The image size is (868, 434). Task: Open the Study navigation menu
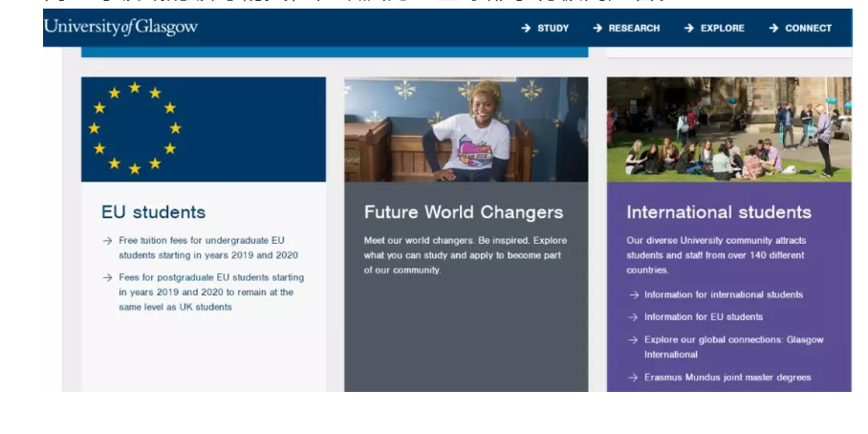(553, 29)
